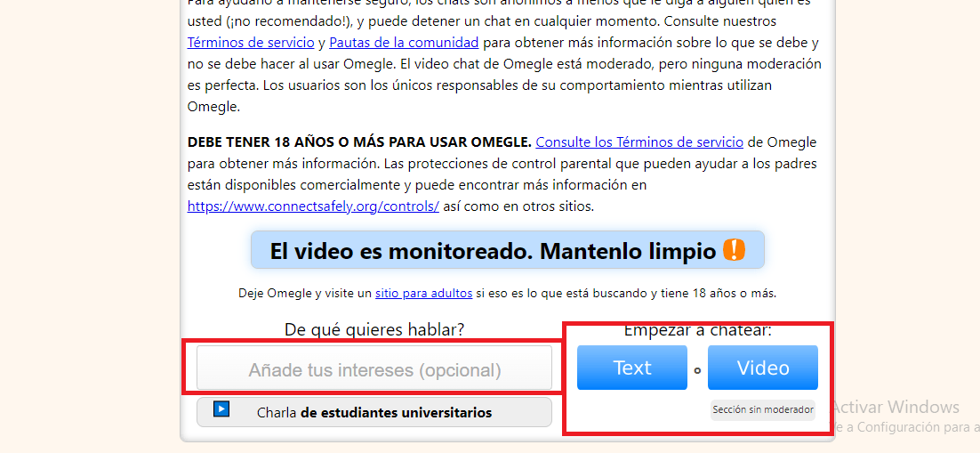The image size is (980, 453).
Task: Click the blue play icon in the Charla button
Action: tap(221, 409)
